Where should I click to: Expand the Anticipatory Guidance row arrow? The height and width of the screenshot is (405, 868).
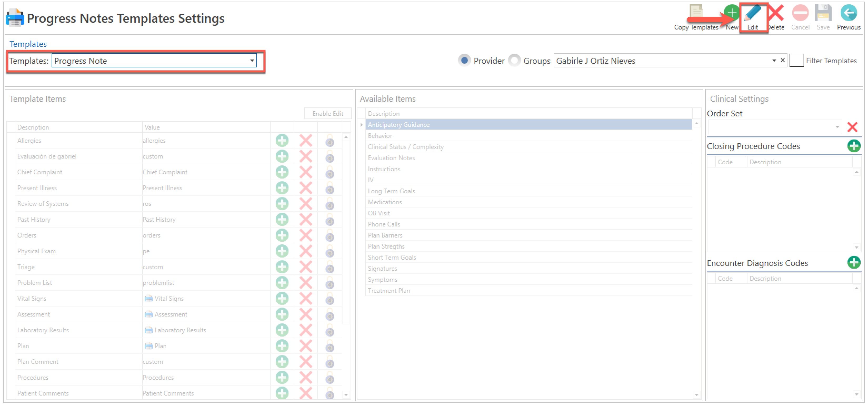(x=361, y=125)
